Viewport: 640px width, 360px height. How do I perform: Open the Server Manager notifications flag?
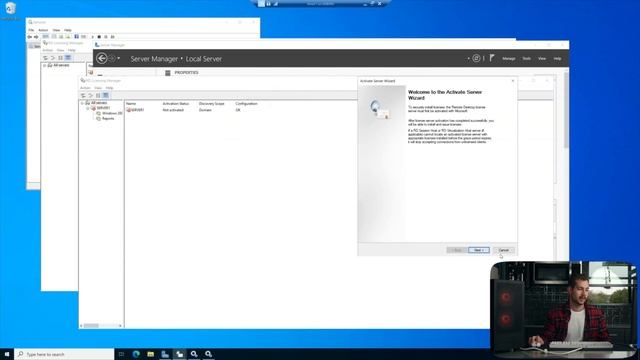492,58
